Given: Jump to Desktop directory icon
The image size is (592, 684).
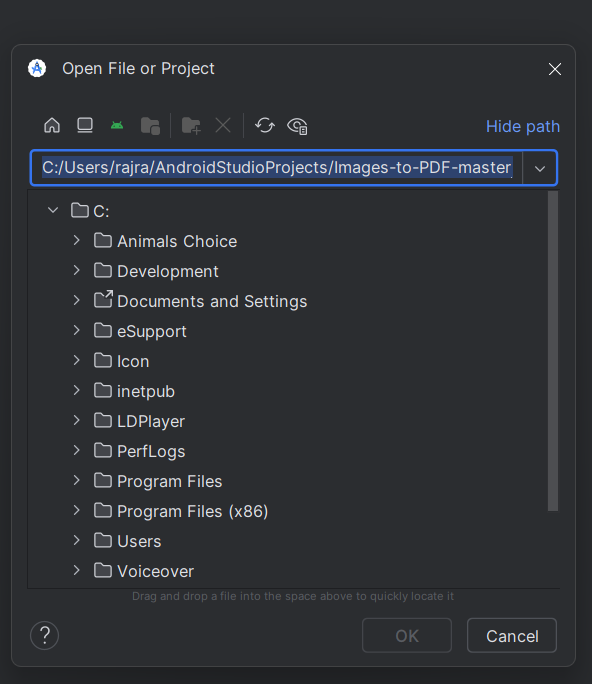Looking at the screenshot, I should tap(85, 126).
